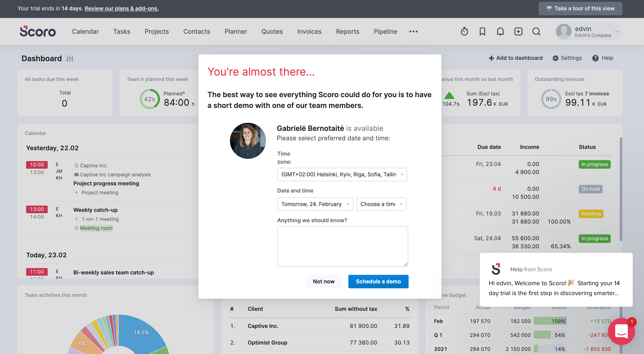Screen dimensions: 644x354
Task: Click the 10:00 time badge
Action: coord(37,165)
